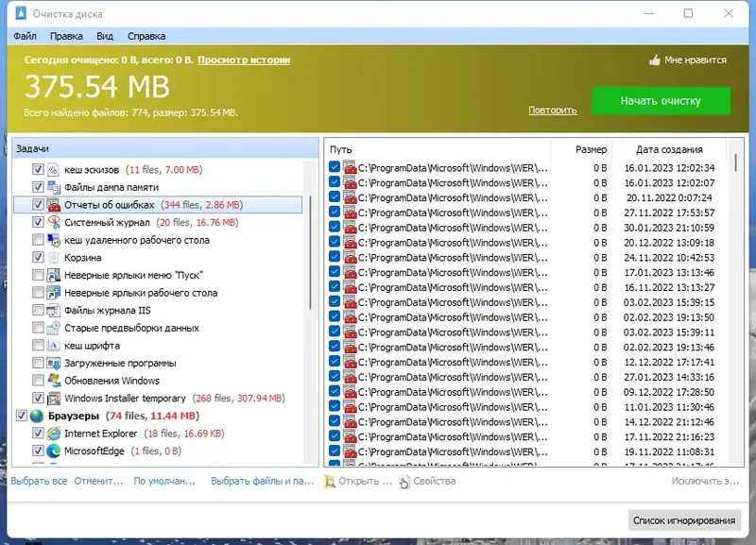756x545 pixels.
Task: Sort by the Дата создания column header
Action: (669, 149)
